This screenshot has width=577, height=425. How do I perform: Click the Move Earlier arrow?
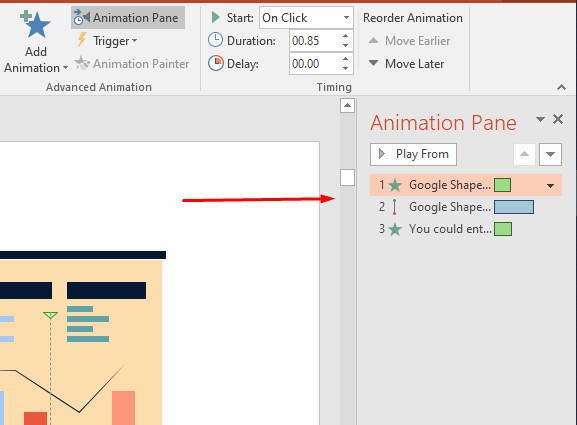tap(373, 40)
